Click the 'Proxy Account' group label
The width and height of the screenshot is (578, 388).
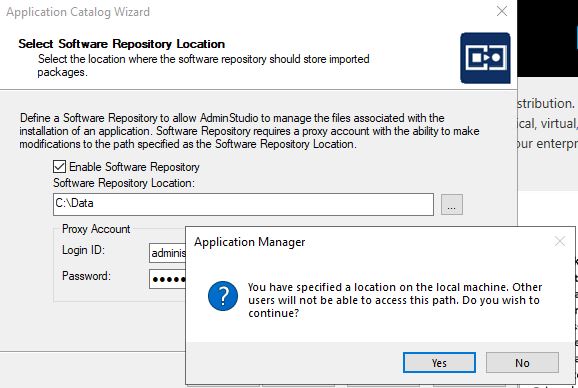(96, 229)
